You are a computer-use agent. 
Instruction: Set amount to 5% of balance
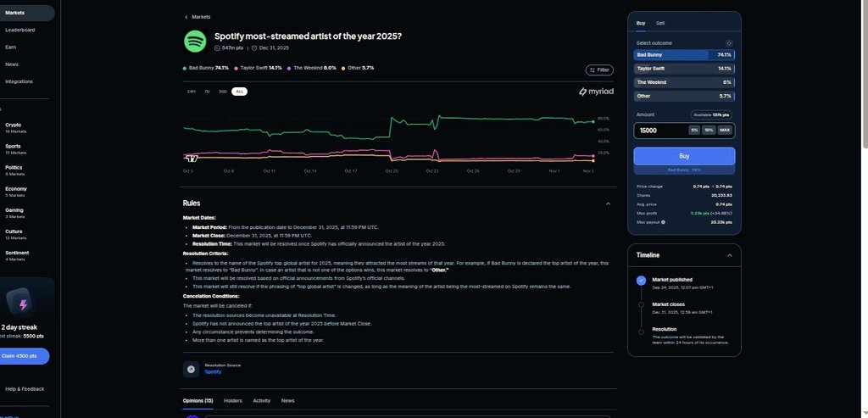click(x=694, y=130)
